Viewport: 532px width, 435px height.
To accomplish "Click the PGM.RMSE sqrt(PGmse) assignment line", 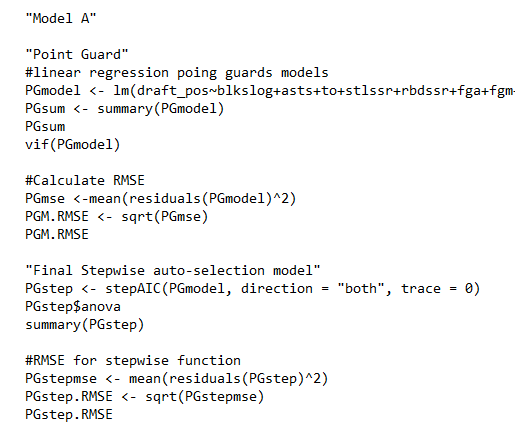I will point(116,216).
